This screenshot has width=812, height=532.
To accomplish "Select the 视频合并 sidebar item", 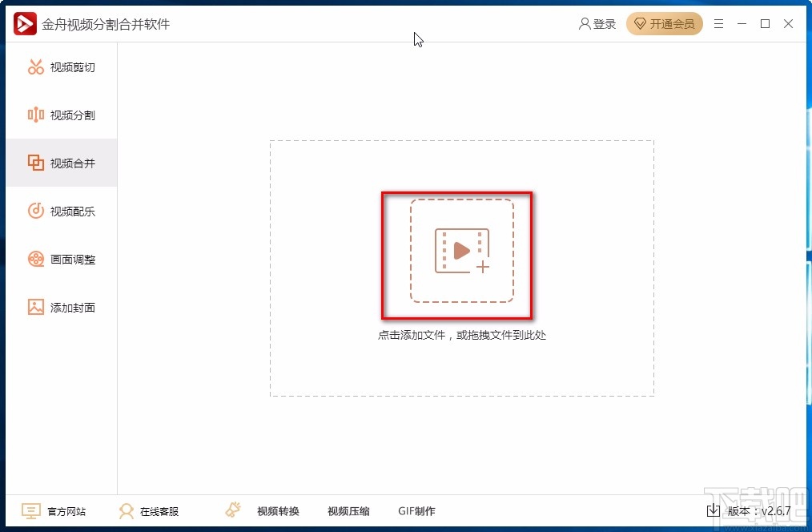I will coord(62,163).
